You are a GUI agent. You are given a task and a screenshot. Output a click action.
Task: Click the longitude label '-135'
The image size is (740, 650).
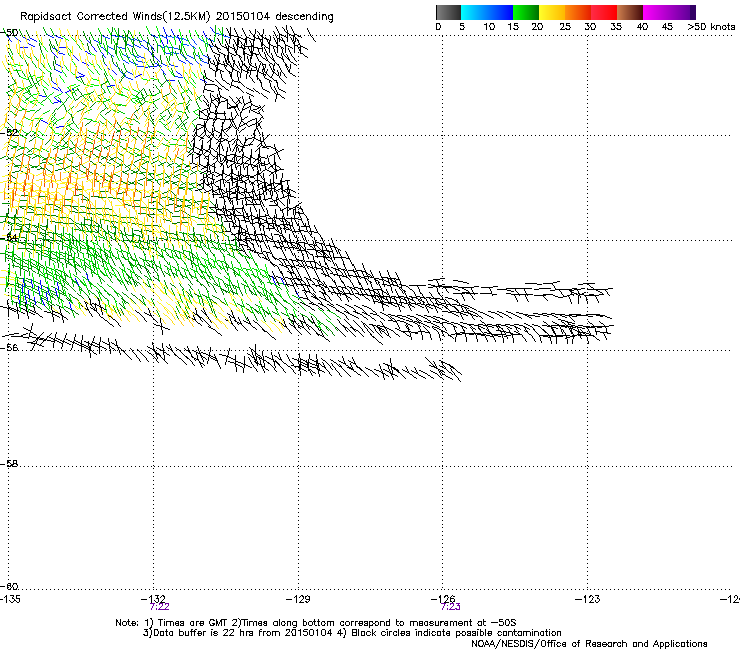pyautogui.click(x=10, y=599)
